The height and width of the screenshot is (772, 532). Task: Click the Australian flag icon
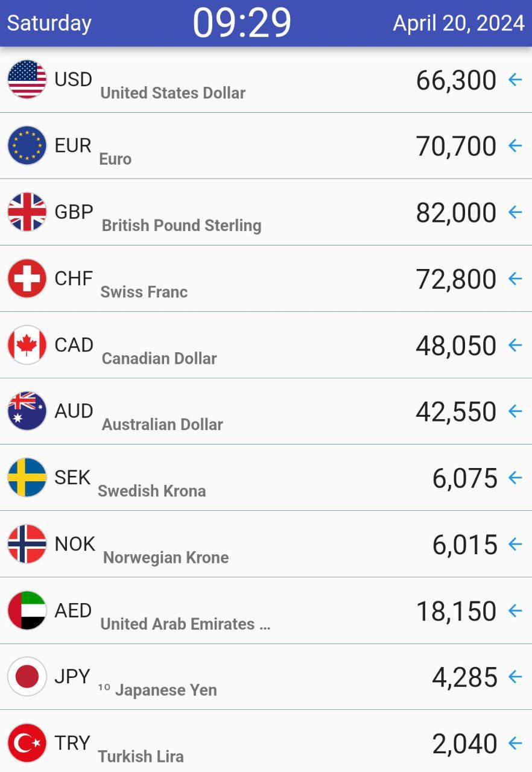pyautogui.click(x=27, y=411)
